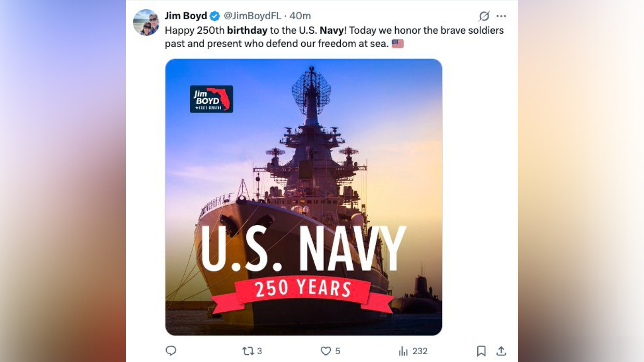Repost the tweet using retweet icon
The image size is (644, 362).
(248, 351)
